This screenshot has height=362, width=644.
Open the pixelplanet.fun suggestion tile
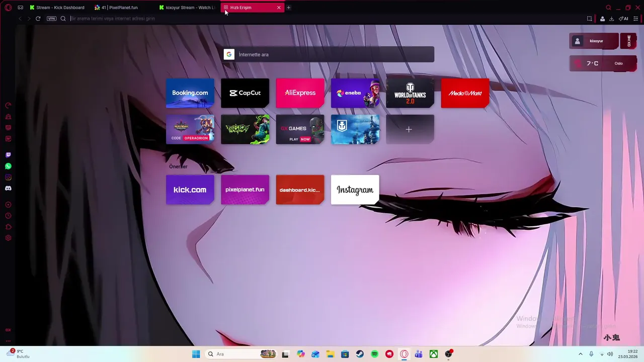point(245,190)
